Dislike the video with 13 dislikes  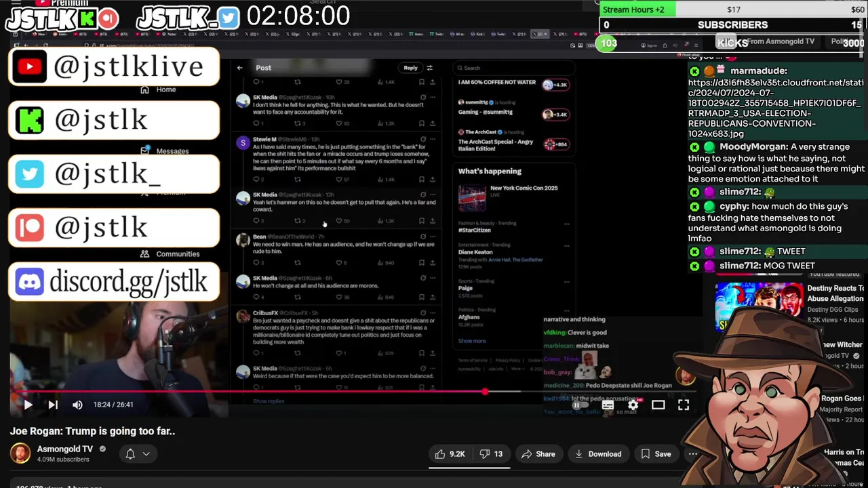coord(492,454)
